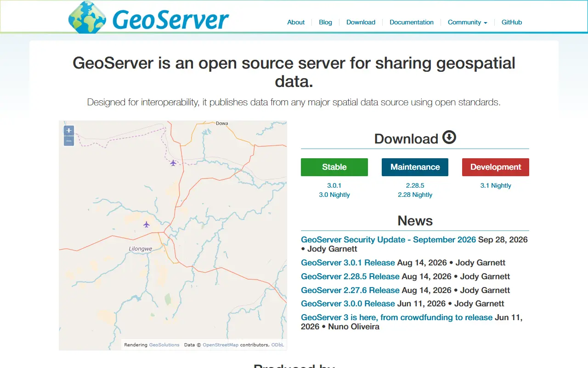588x368 pixels.
Task: Open GeoServer 2.27.6 Release news item
Action: pyautogui.click(x=350, y=290)
